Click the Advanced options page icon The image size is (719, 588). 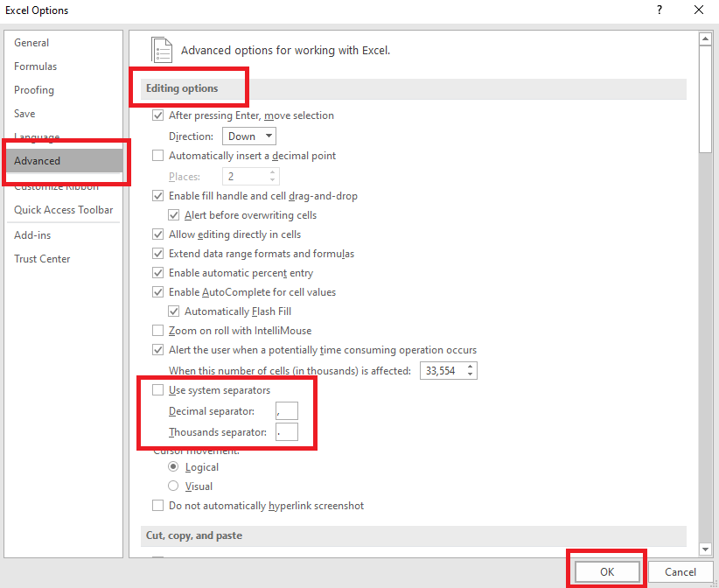162,50
